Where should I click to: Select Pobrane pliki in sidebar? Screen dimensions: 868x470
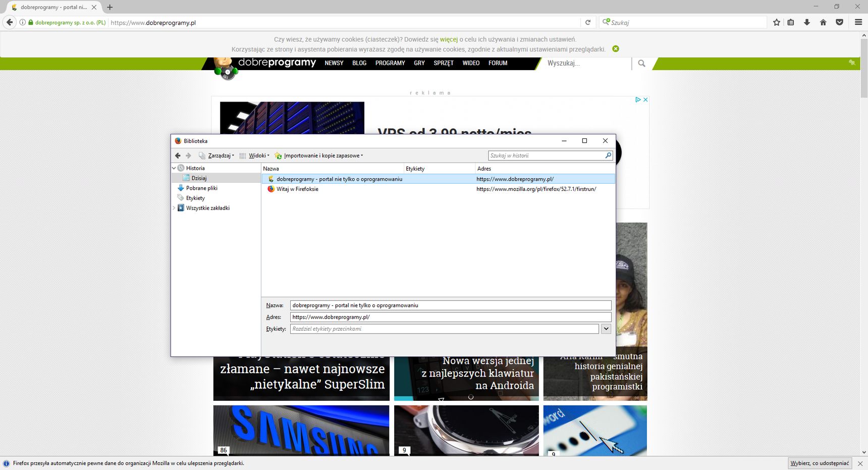[x=201, y=188]
